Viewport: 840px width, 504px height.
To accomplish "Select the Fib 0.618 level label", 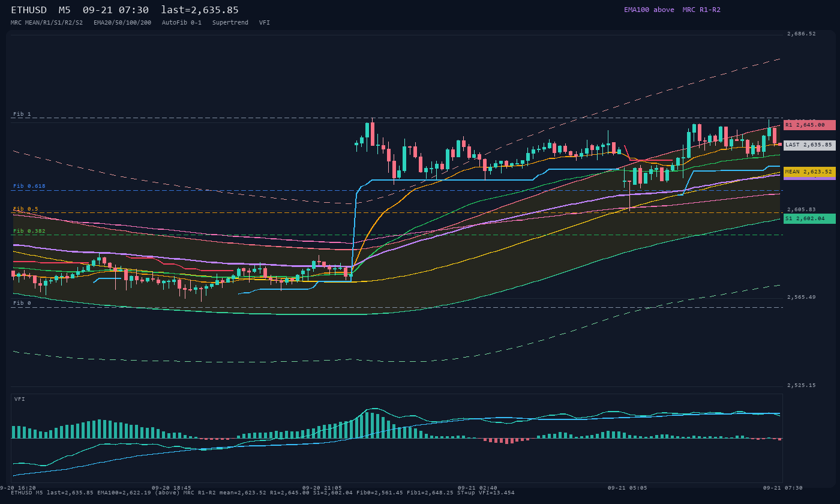I will [x=29, y=186].
